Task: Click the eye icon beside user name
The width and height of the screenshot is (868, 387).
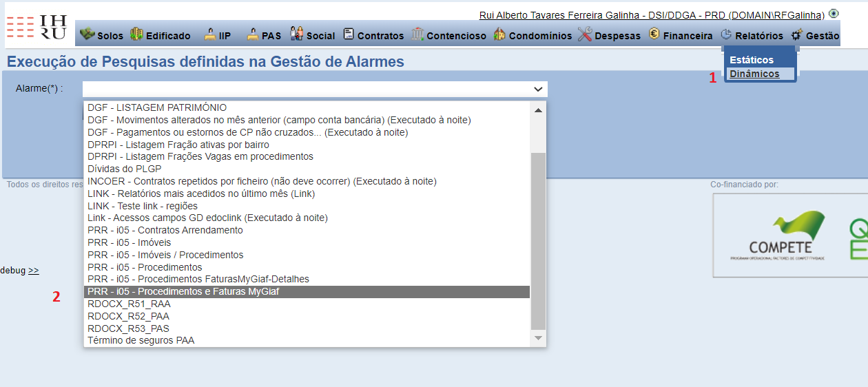Action: [x=834, y=13]
